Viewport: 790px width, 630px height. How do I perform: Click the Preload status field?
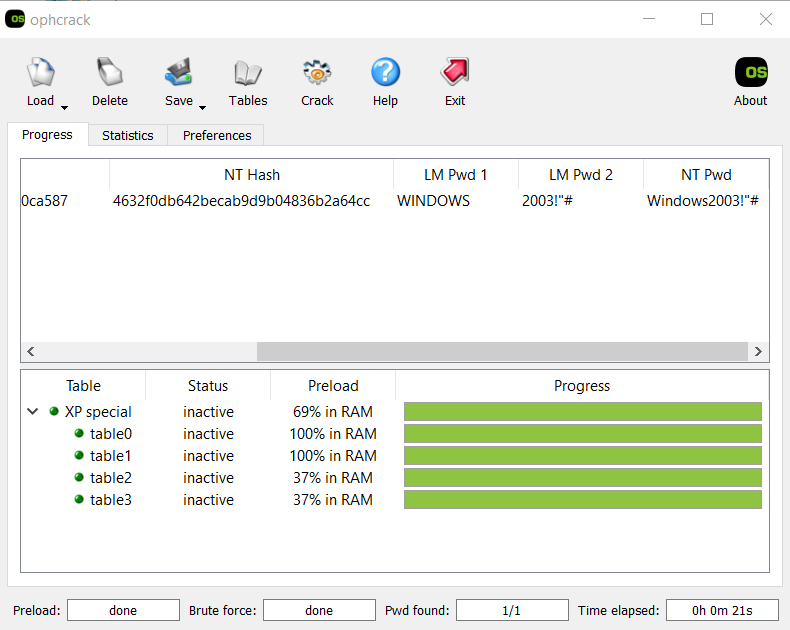coord(123,610)
